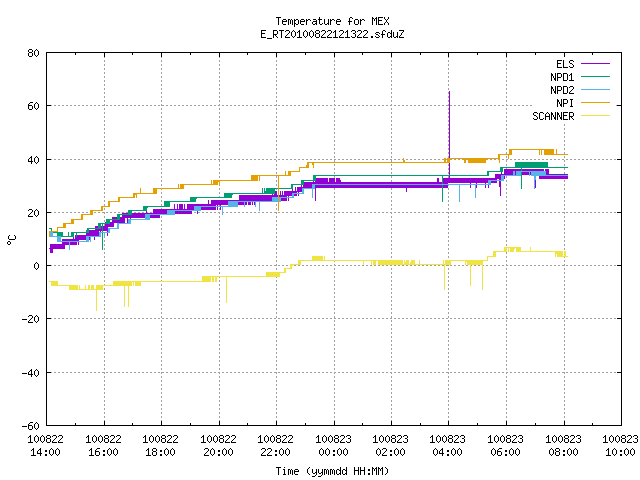Click the ELS legend label
The height and width of the screenshot is (480, 640).
pyautogui.click(x=565, y=64)
